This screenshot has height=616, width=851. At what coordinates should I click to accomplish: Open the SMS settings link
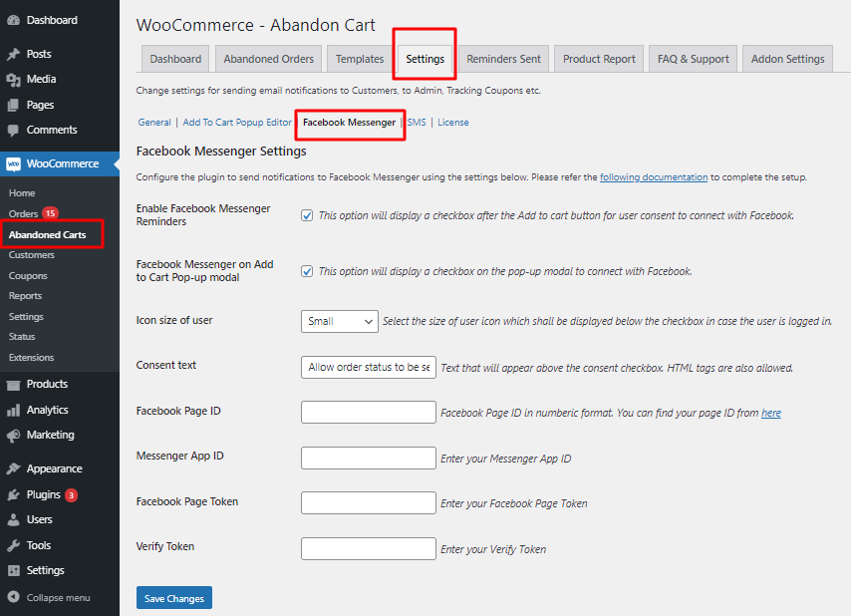pyautogui.click(x=417, y=123)
